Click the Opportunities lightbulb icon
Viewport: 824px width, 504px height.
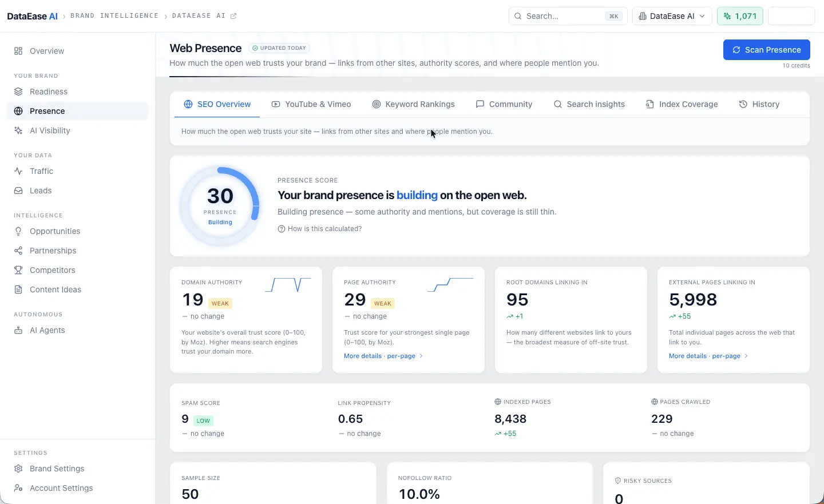18,231
